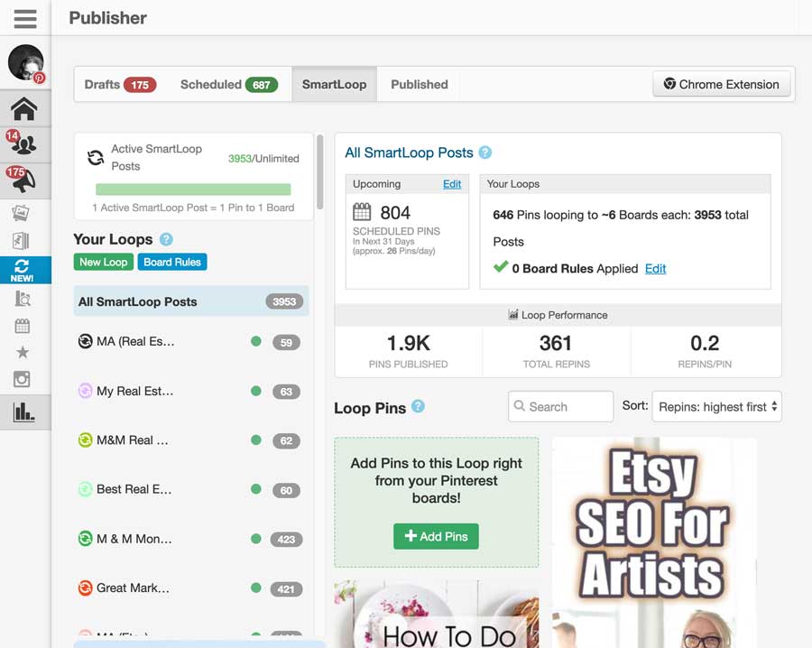Open megaphone Publisher icon with 175 badge
The image size is (812, 648).
[x=23, y=181]
